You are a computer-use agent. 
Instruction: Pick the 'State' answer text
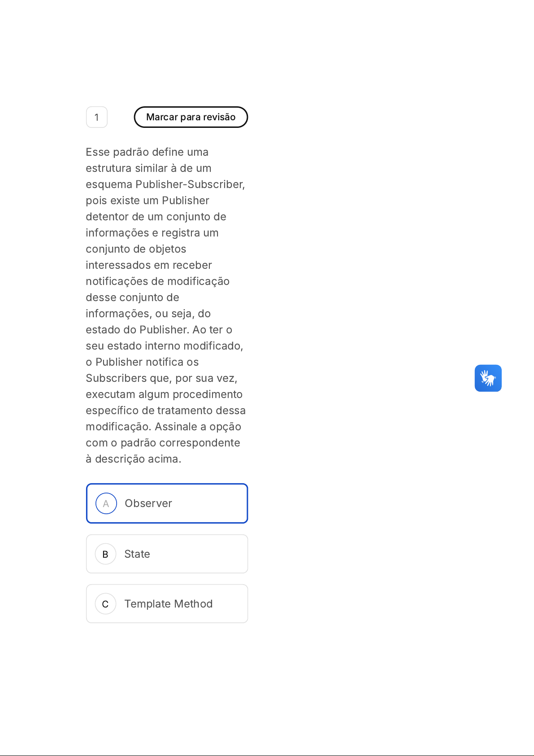coord(137,554)
